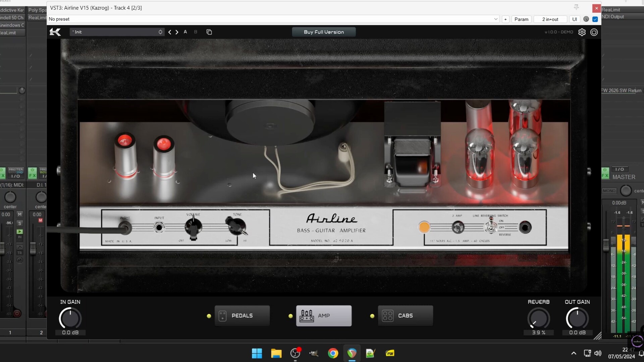Click the REVERB knob
Viewport: 644px width, 362px height.
point(538,318)
